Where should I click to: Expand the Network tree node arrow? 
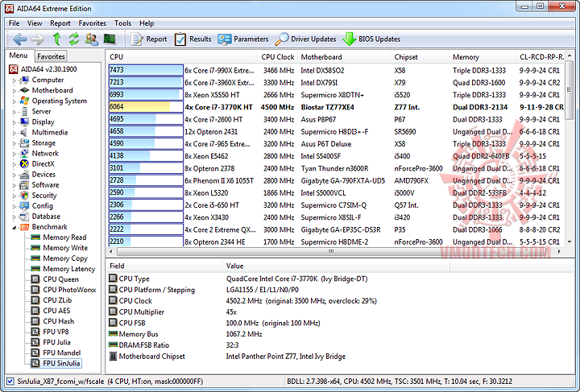pos(14,154)
